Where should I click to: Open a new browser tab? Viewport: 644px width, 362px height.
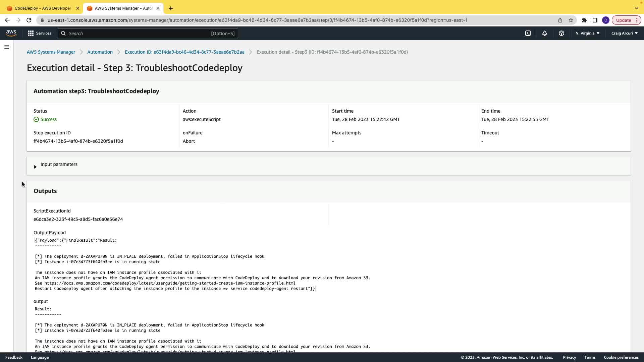pos(171,8)
